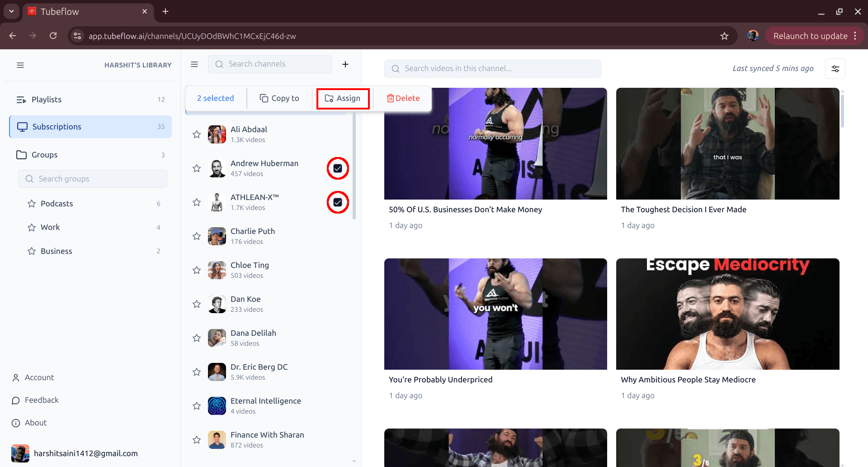Star the Eternal Intelligence channel
Image resolution: width=868 pixels, height=467 pixels.
click(x=196, y=405)
